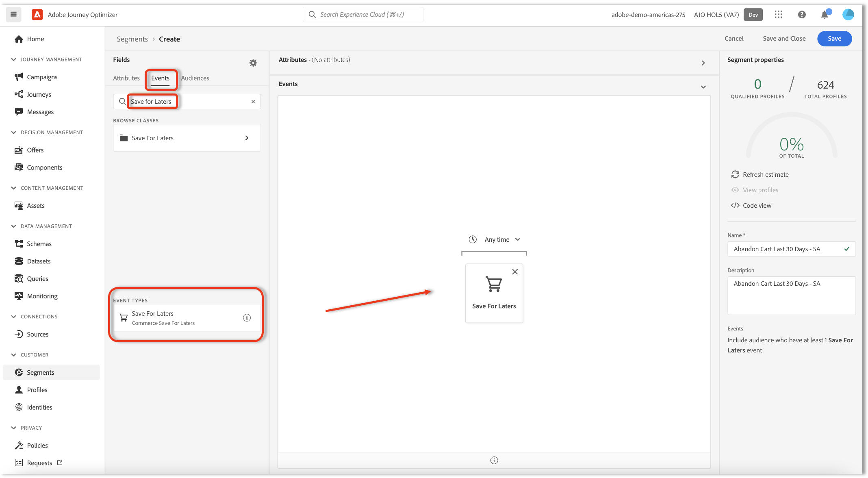Collapse the Events container chevron
The width and height of the screenshot is (868, 478).
click(703, 87)
